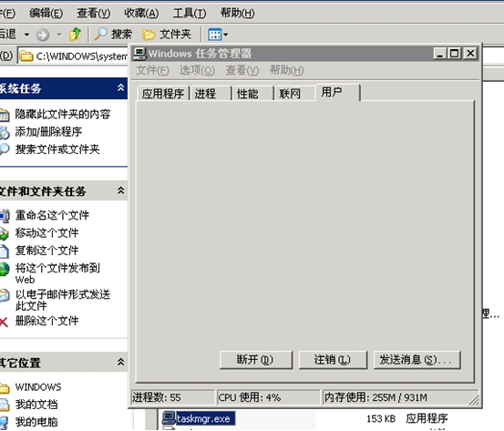Collapse the 系统任务 panel

pyautogui.click(x=121, y=87)
